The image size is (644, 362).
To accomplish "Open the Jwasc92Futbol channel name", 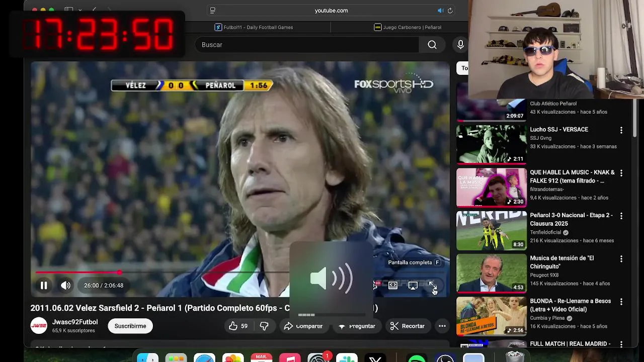I will point(75,322).
